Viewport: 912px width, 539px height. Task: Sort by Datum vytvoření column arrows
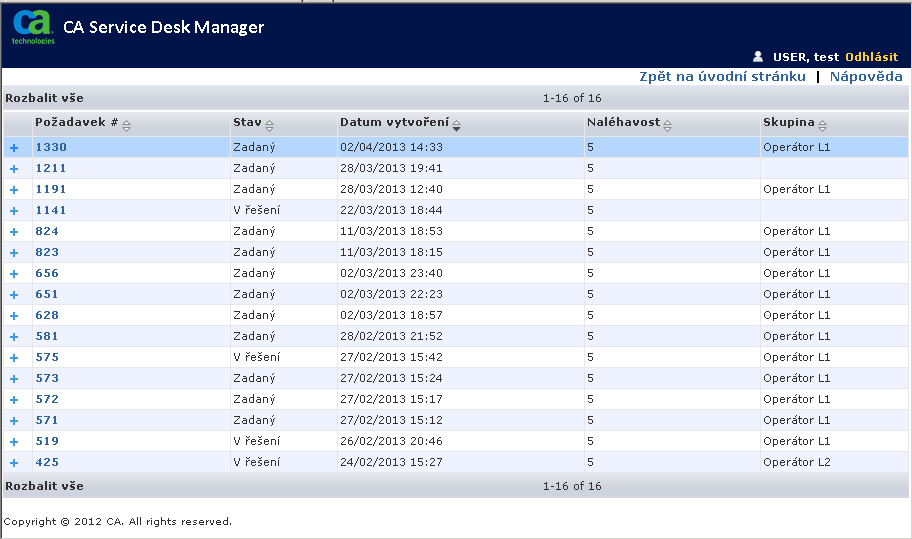pyautogui.click(x=457, y=125)
